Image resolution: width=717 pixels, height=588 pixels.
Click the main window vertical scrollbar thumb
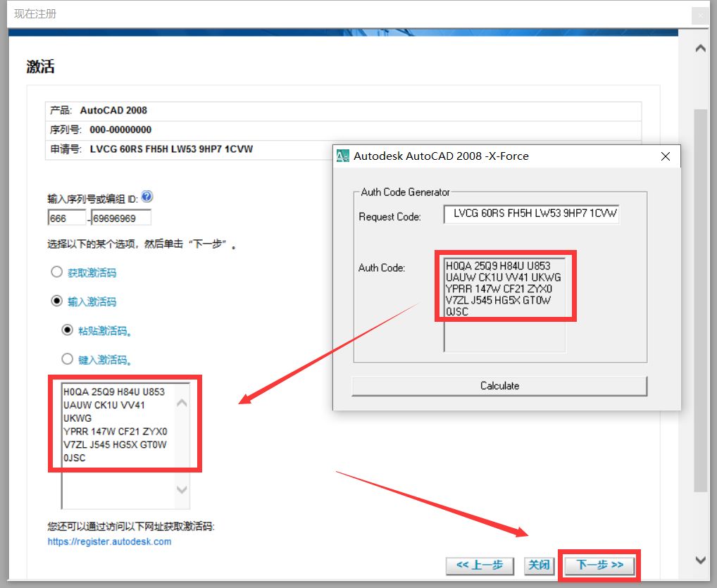(x=700, y=300)
